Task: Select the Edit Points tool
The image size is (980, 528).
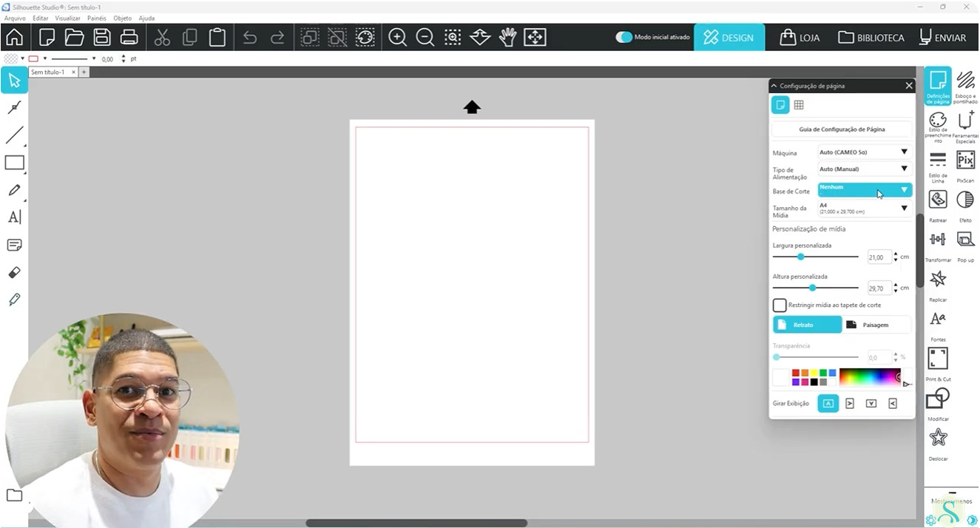Action: tap(14, 108)
